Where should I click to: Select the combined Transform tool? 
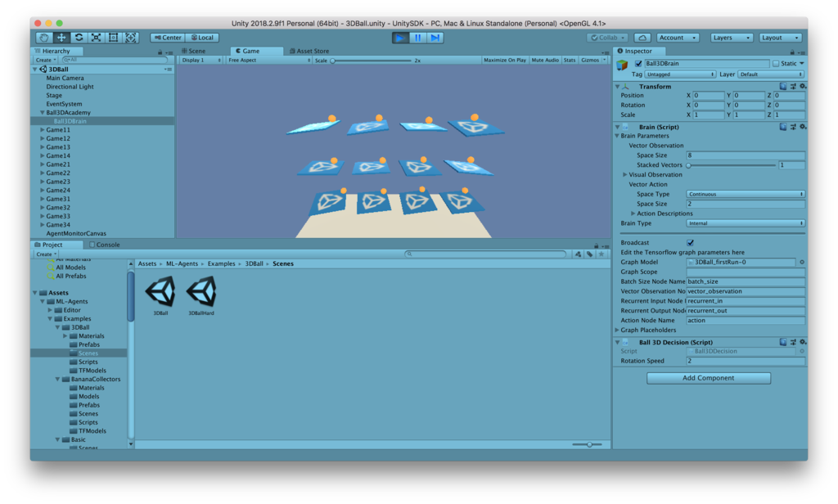point(130,38)
